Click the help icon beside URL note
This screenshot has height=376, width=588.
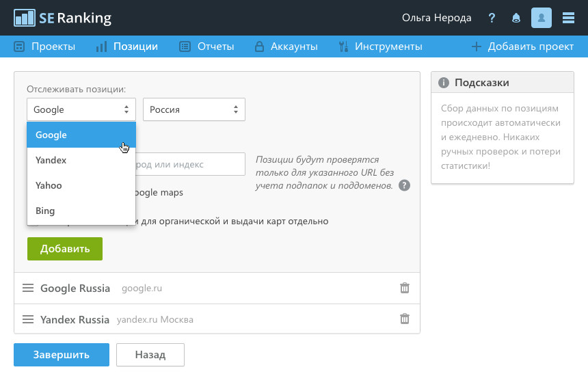pyautogui.click(x=404, y=185)
